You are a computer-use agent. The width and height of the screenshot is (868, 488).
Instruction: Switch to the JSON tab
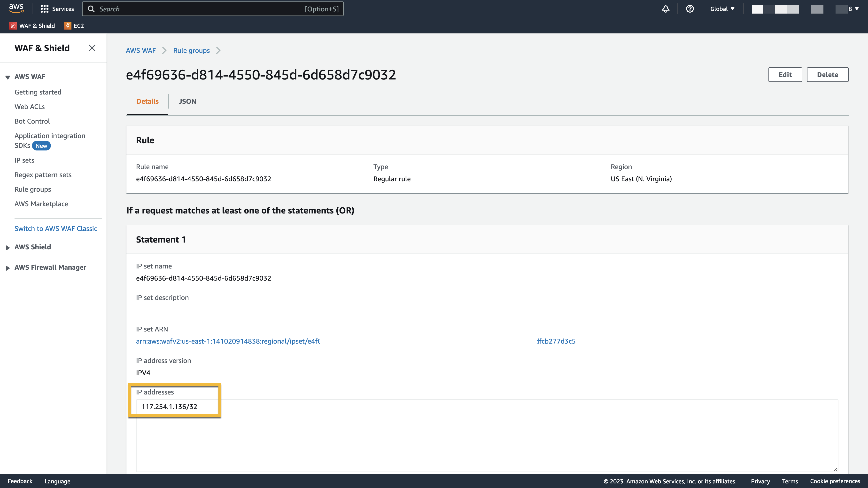[x=187, y=102]
